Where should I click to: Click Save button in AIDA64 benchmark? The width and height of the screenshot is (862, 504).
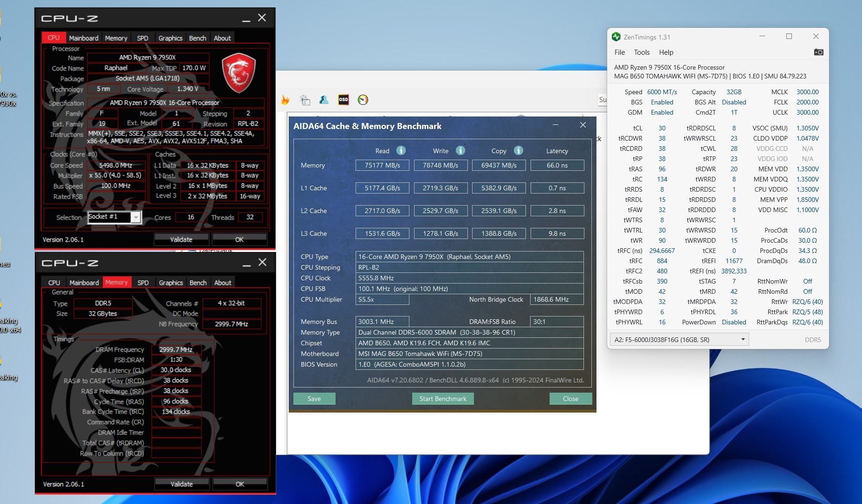[x=314, y=399]
